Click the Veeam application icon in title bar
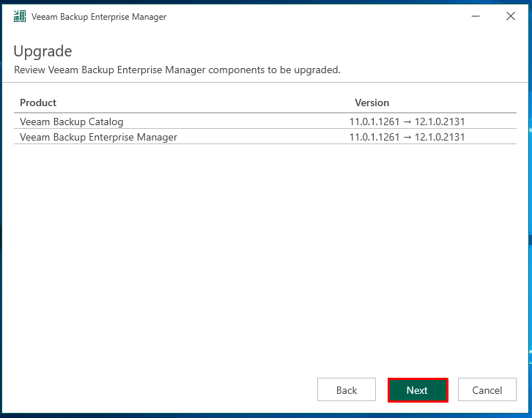This screenshot has width=532, height=418. [x=20, y=16]
